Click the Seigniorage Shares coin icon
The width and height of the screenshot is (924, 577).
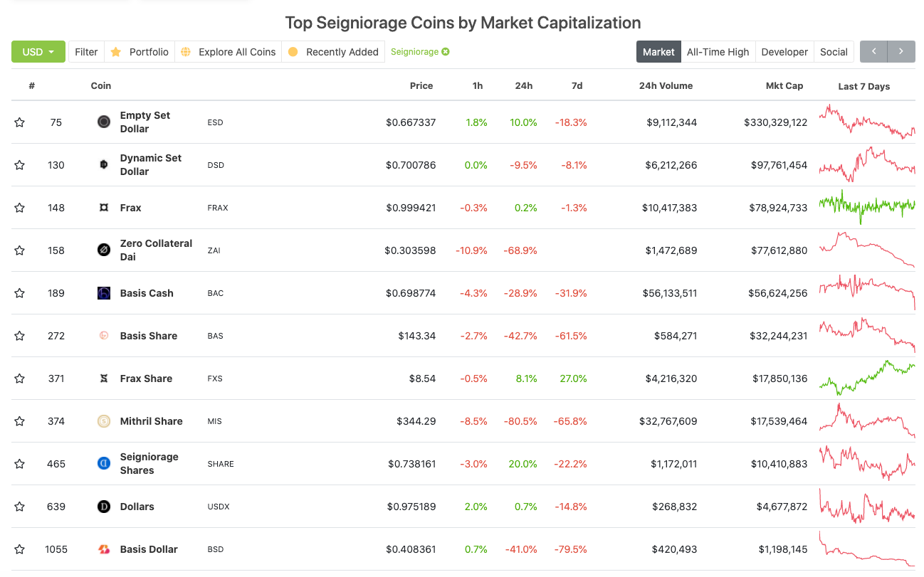[x=104, y=463]
